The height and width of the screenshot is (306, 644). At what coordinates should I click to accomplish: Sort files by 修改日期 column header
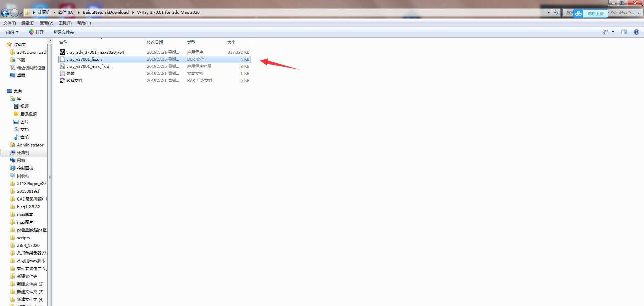pos(155,42)
